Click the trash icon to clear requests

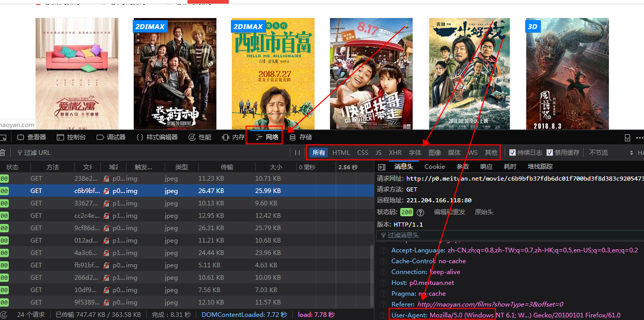coord(3,152)
